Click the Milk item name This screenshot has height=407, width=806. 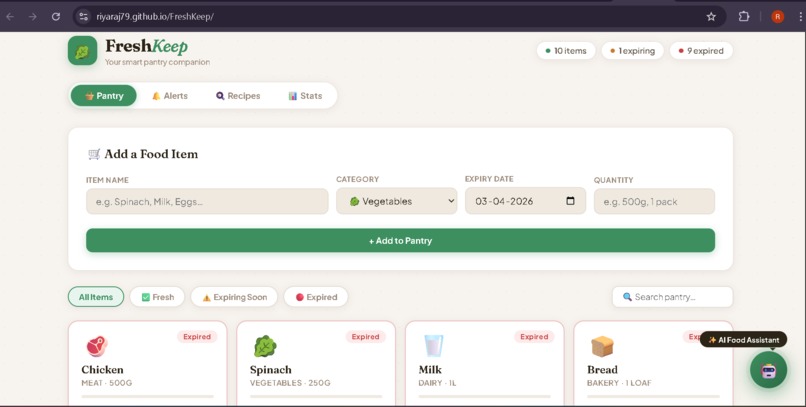tap(430, 369)
